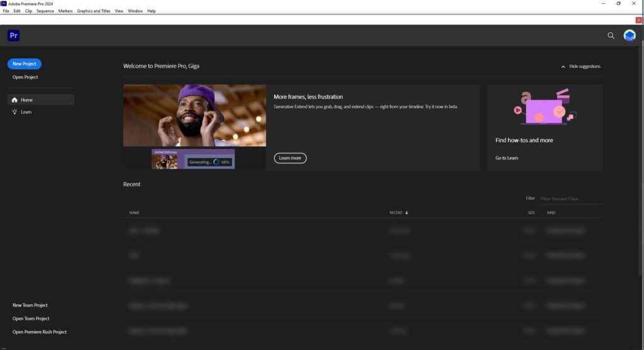Image resolution: width=644 pixels, height=350 pixels.
Task: Open the Edit menu
Action: [17, 11]
